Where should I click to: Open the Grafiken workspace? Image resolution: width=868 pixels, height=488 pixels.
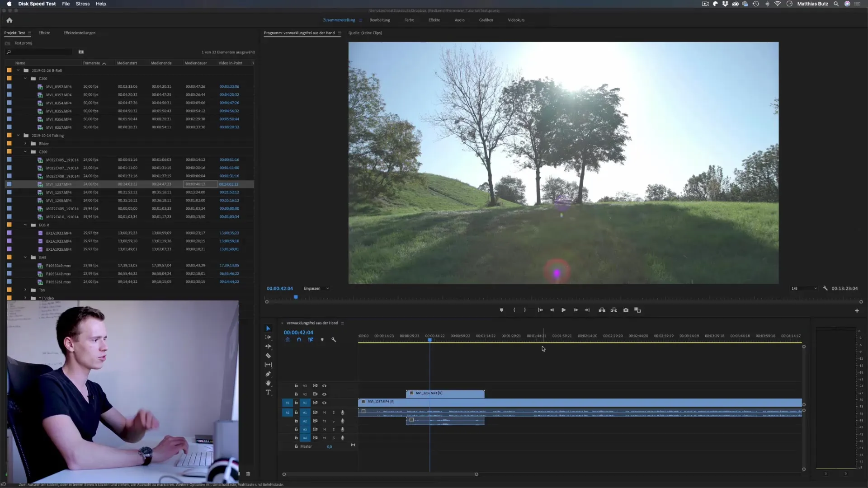486,20
